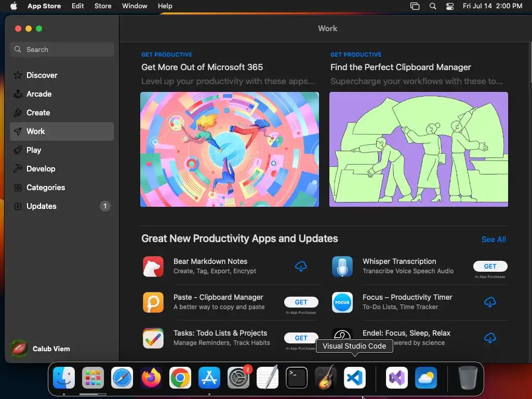Get the Whisper Transcription app

pos(490,267)
